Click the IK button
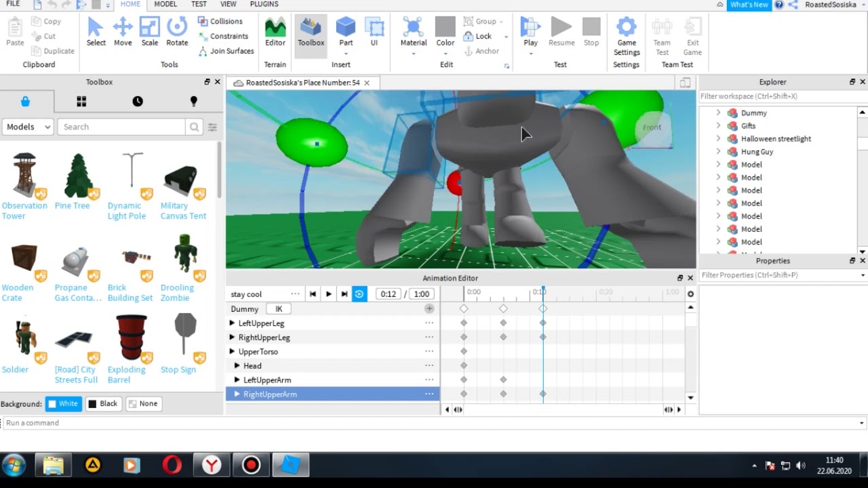 pyautogui.click(x=279, y=309)
